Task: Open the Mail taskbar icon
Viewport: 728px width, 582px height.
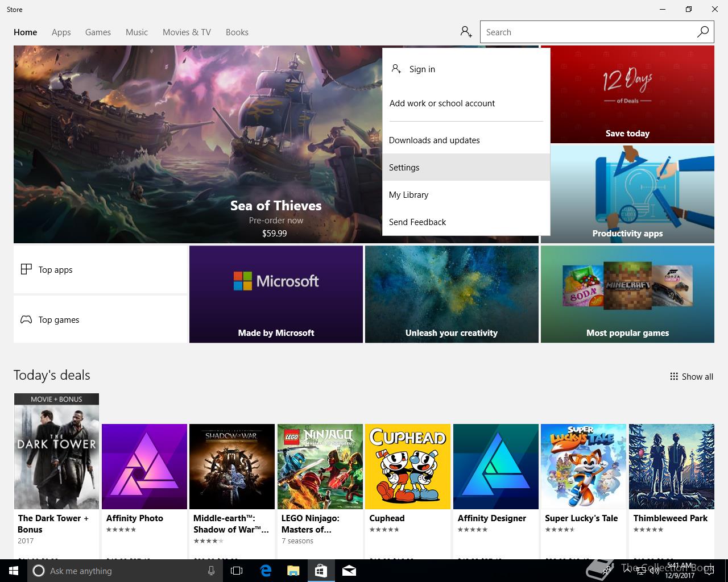Action: 349,571
